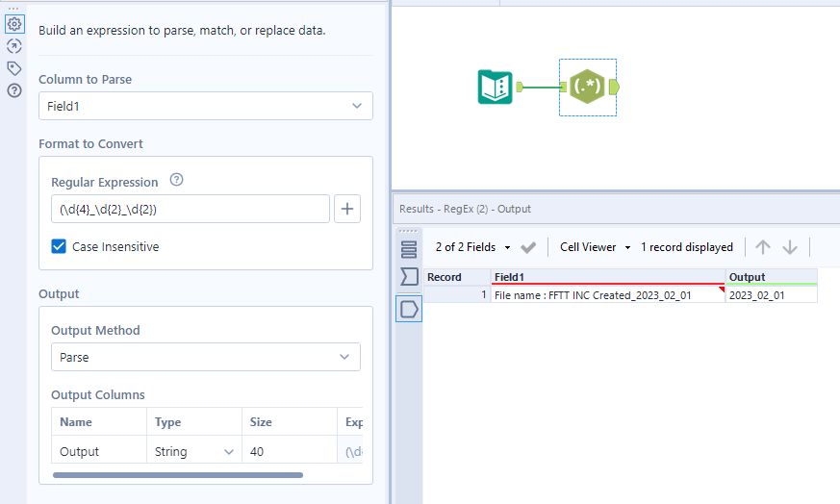Click the Output Columns horizontal scrollbar
Image resolution: width=840 pixels, height=504 pixels.
[178, 474]
